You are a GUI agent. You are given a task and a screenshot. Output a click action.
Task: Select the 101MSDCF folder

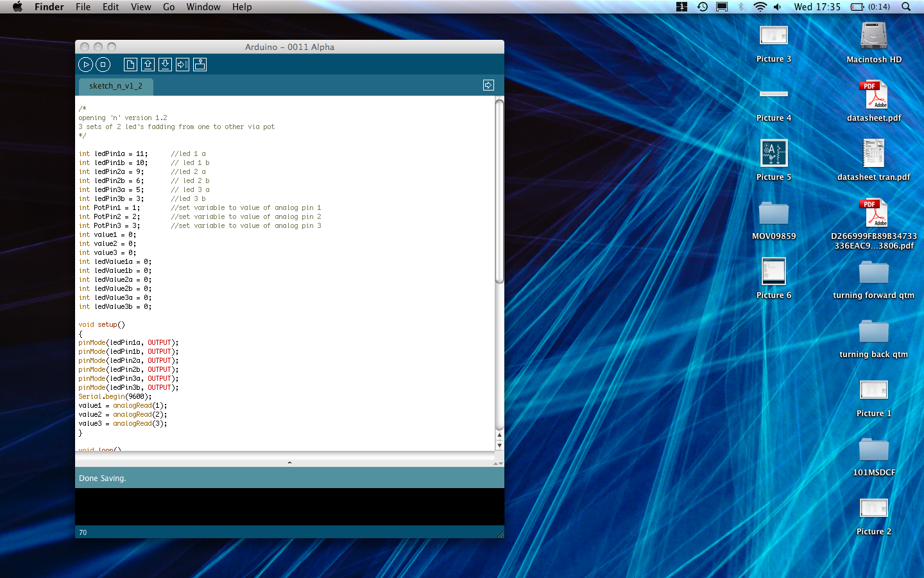[x=874, y=450]
